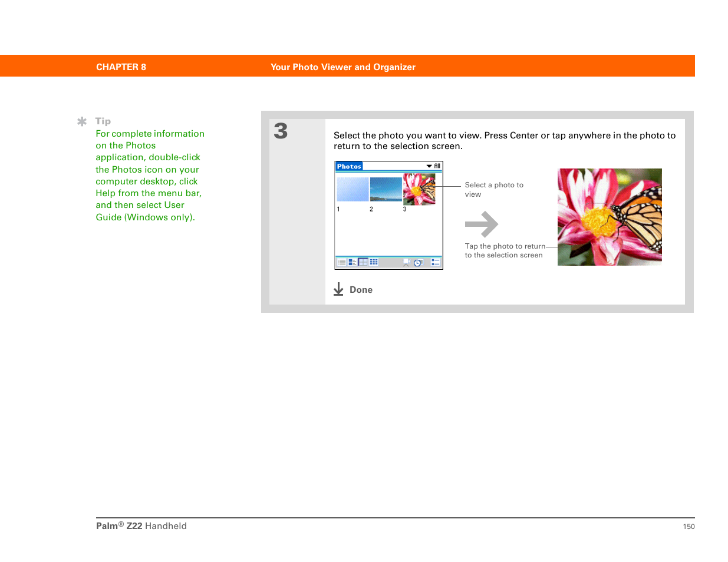The width and height of the screenshot is (728, 562).
Task: Switch Photos to plain list view
Action: coord(342,262)
